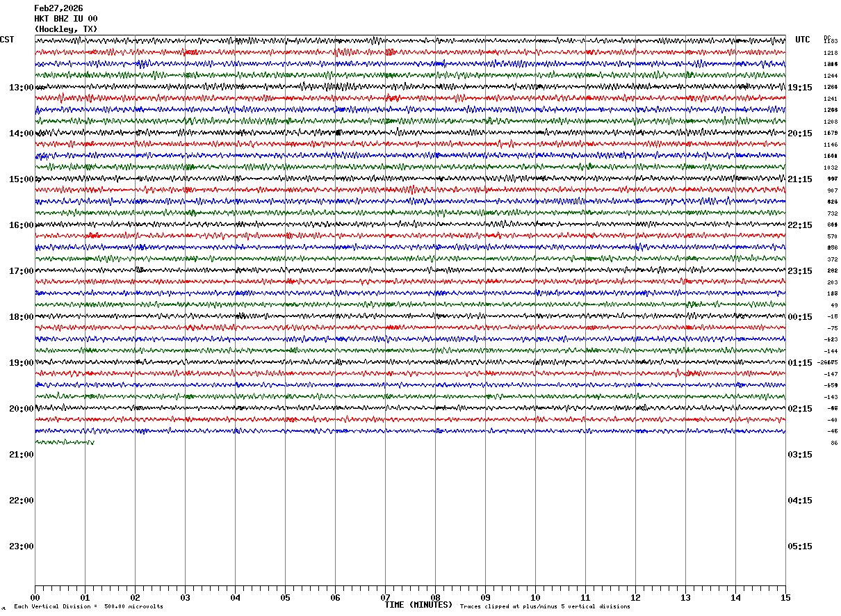Click the DC offset value 49
Screen dimensions: 841x616
pyautogui.click(x=834, y=305)
